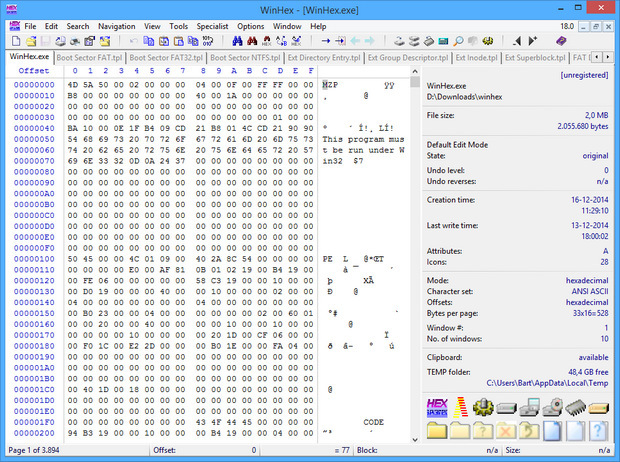Image resolution: width=620 pixels, height=462 pixels.
Task: Open the Options menu
Action: click(x=250, y=26)
